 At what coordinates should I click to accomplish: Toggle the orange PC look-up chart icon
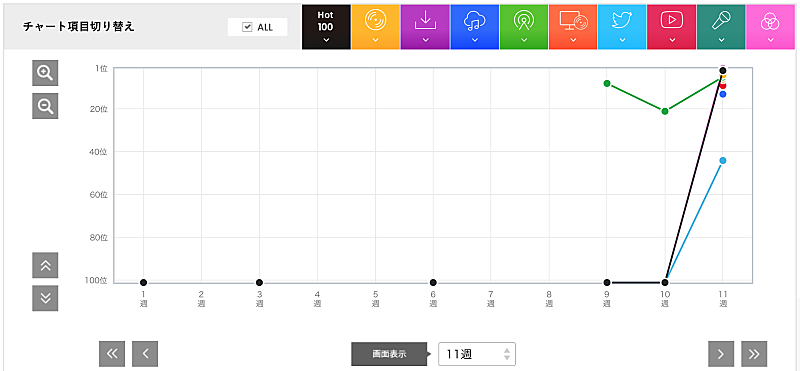[x=573, y=27]
